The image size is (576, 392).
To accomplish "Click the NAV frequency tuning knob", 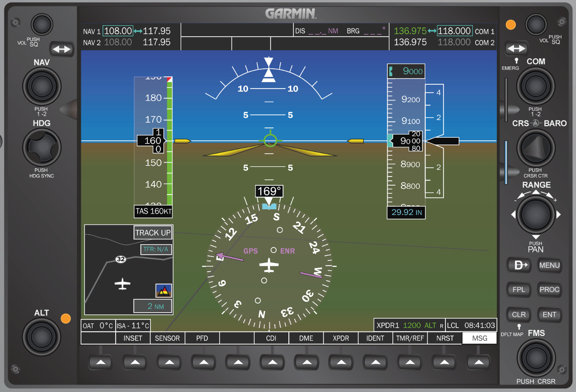I will coord(42,86).
